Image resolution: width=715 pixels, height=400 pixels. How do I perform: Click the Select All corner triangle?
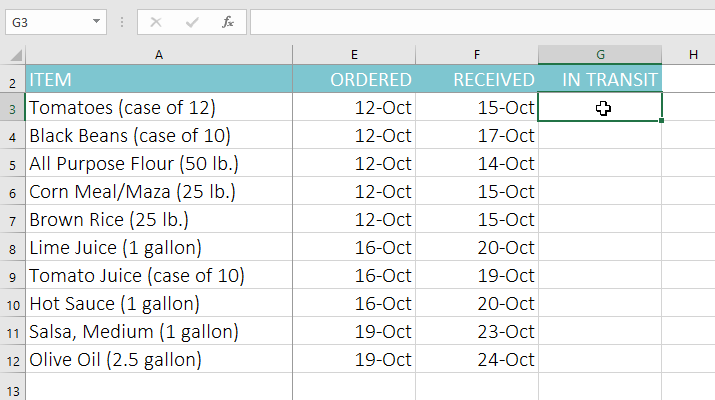pyautogui.click(x=13, y=55)
